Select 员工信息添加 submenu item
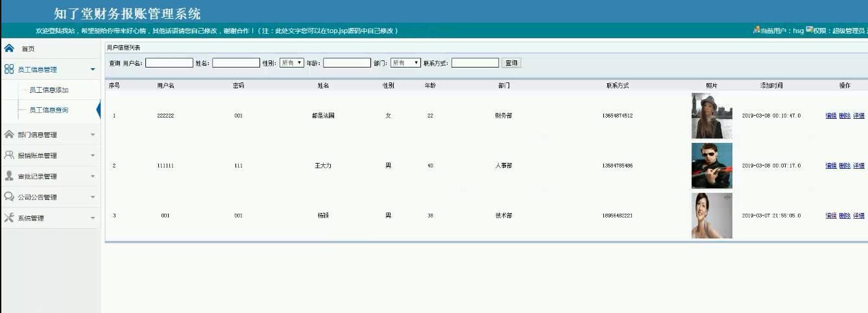 (x=49, y=90)
